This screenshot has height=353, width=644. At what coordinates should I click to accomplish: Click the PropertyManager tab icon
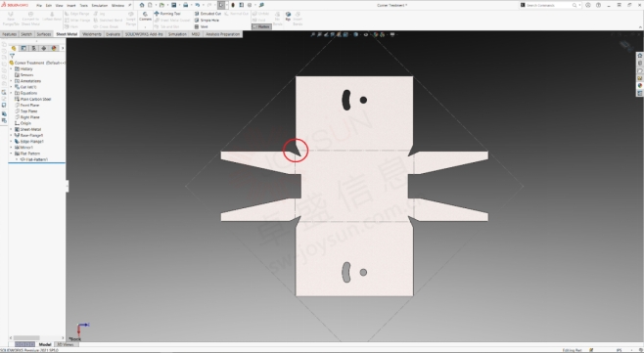pos(23,48)
